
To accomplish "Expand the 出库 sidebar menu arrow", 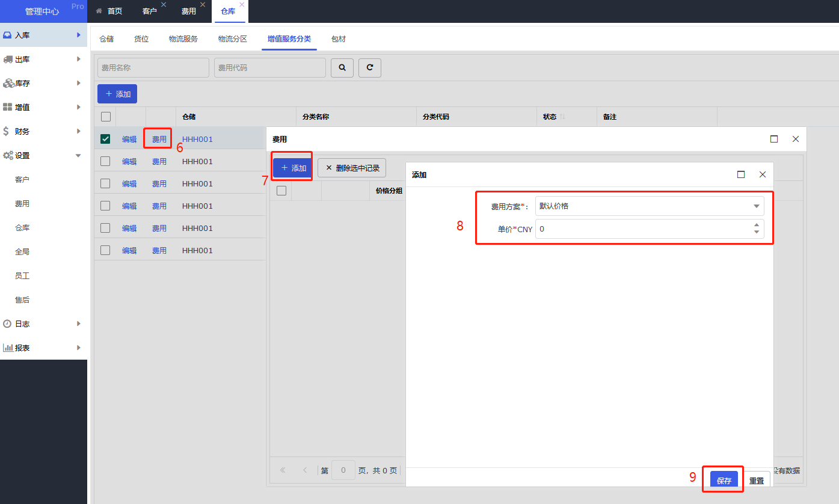I will 79,59.
